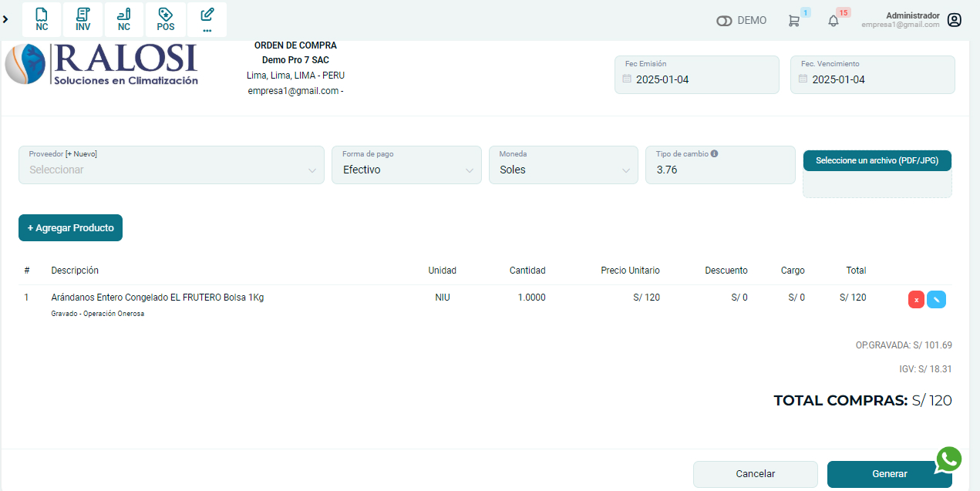Click the pencil edit shortcuts icon
Screen dimensions: 980x491
207,19
